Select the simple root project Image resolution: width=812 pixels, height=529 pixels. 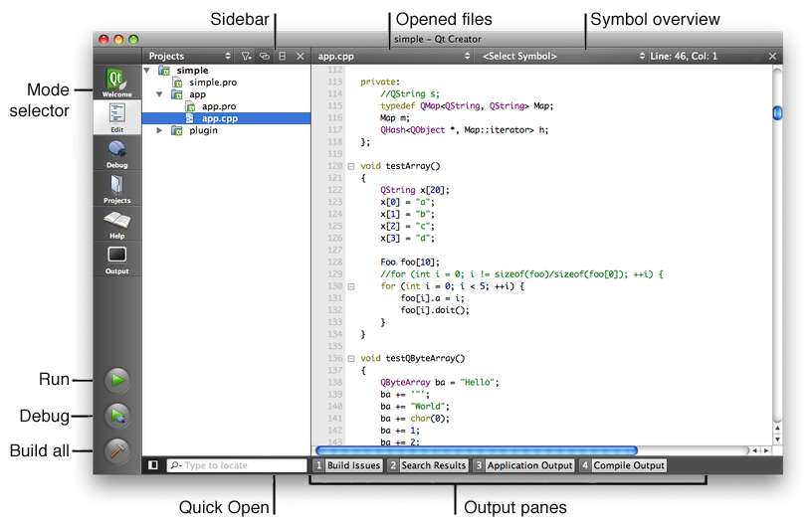point(192,70)
